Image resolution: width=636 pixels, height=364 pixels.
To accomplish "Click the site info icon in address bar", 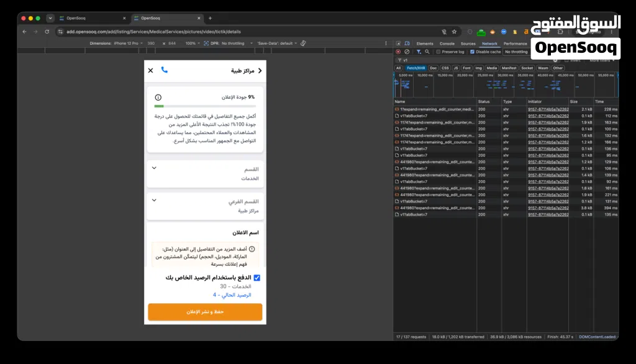I will click(60, 32).
